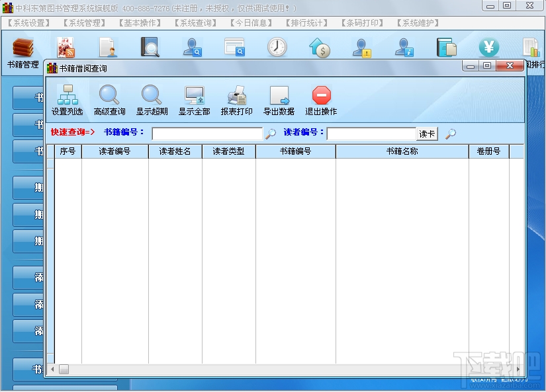546x392 pixels.
Task: Open 【系统查询】 menu
Action: pyautogui.click(x=195, y=23)
